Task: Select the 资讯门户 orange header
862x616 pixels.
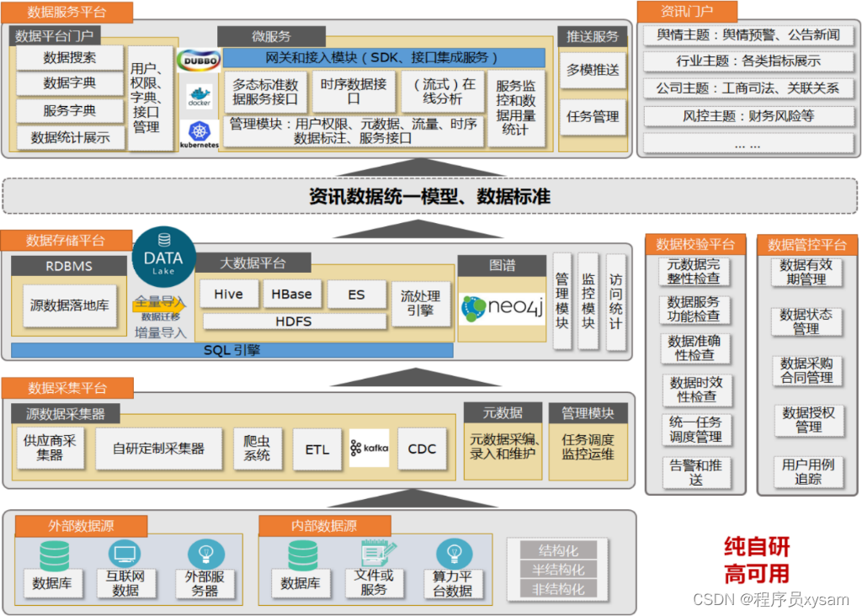Action: (x=687, y=11)
